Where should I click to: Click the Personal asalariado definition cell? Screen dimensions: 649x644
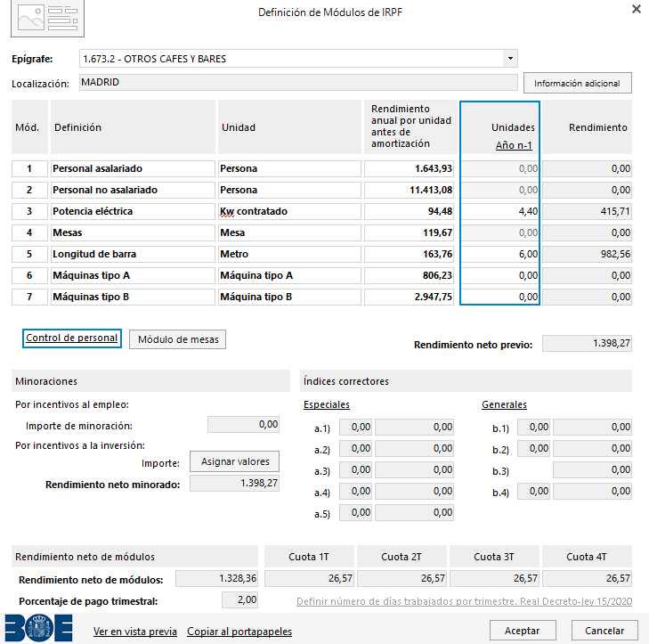(x=133, y=168)
